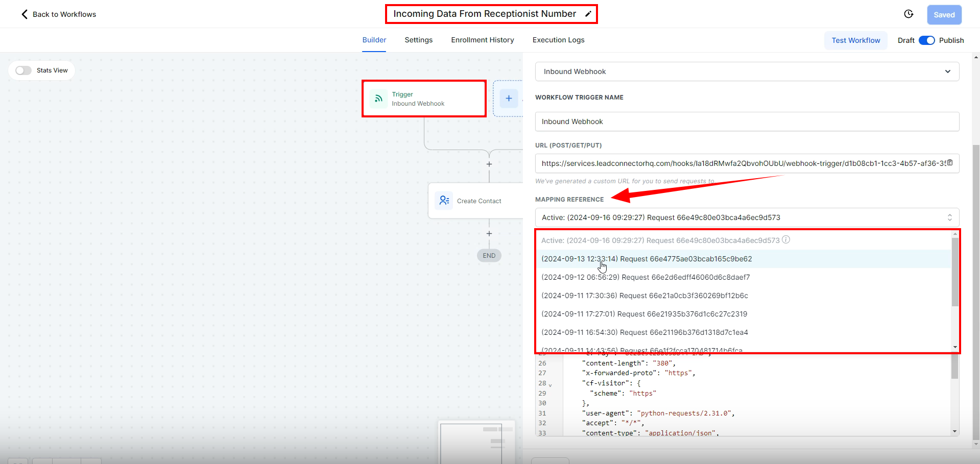The image size is (980, 464).
Task: Click the Inbound Webhook trigger icon
Action: [378, 99]
